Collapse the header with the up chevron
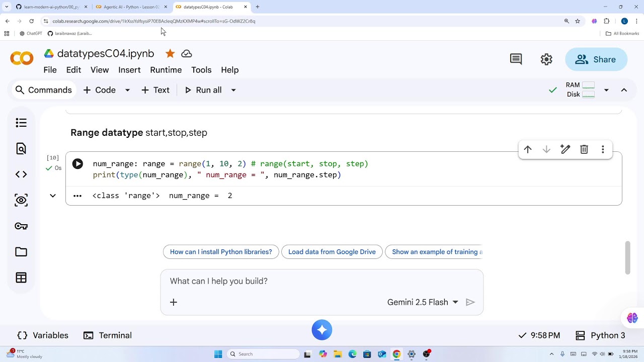The height and width of the screenshot is (362, 644). pyautogui.click(x=624, y=90)
